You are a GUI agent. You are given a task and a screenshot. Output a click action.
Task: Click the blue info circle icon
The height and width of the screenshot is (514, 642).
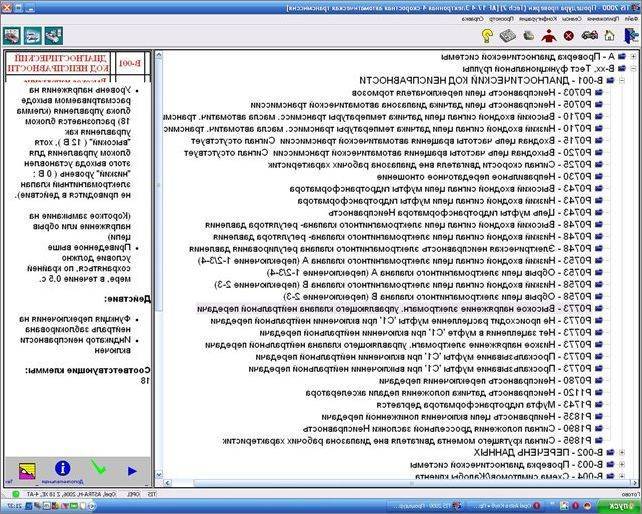[62, 468]
